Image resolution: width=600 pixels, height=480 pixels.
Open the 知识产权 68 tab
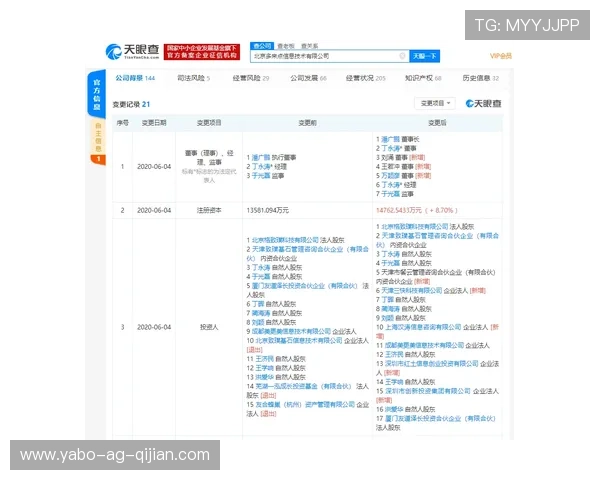[423, 78]
